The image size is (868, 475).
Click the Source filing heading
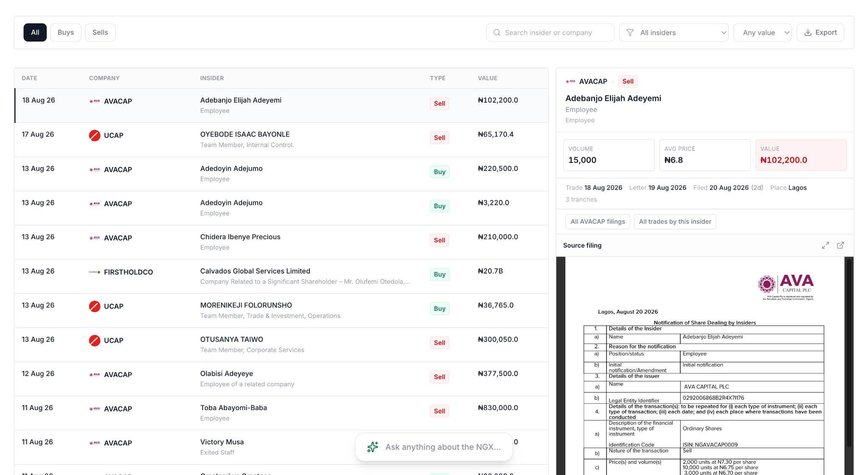coord(582,246)
